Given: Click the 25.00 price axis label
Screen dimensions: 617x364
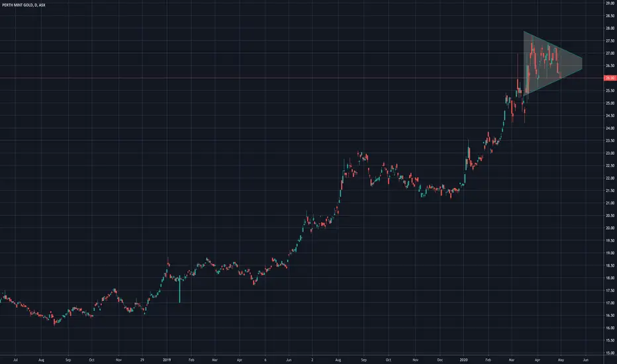Looking at the screenshot, I should tap(610, 103).
